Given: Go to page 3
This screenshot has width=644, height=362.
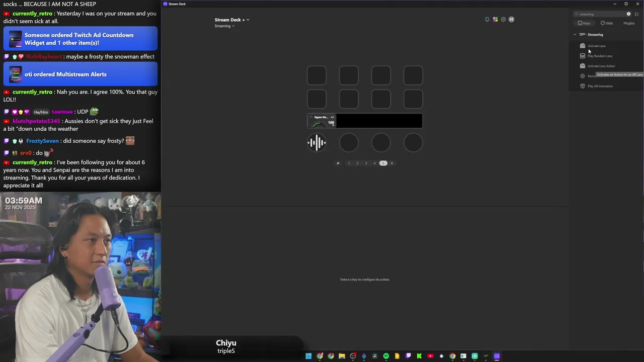Looking at the screenshot, I should coord(366,163).
